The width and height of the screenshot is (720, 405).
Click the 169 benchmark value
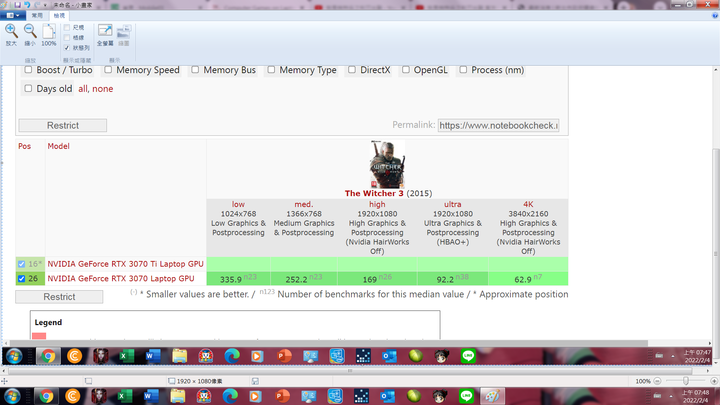coord(370,279)
